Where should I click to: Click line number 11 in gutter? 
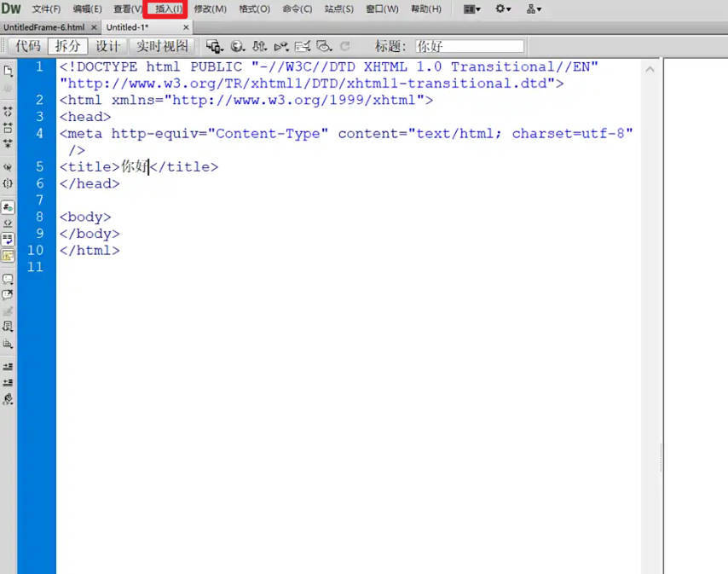[x=35, y=267]
